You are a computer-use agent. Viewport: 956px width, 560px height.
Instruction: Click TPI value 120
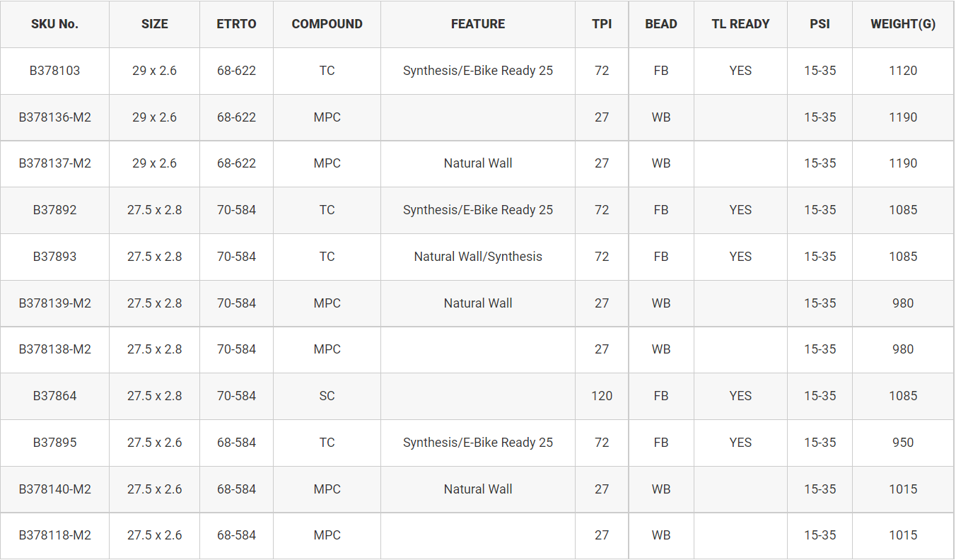pyautogui.click(x=602, y=396)
